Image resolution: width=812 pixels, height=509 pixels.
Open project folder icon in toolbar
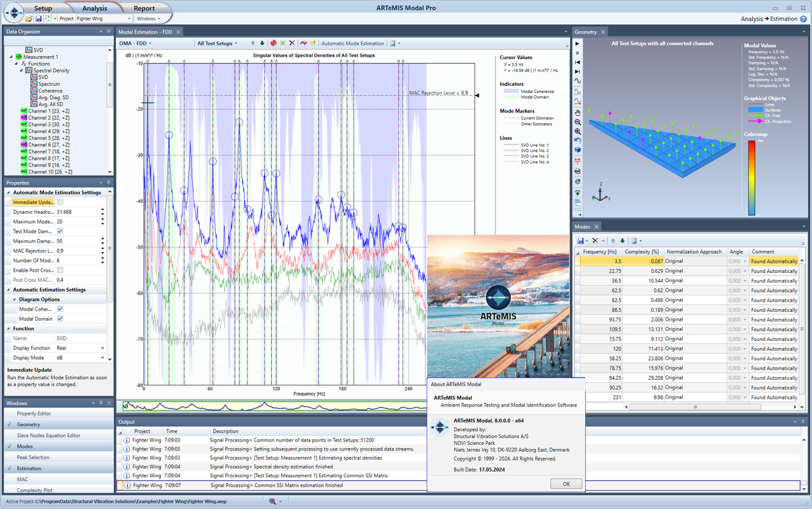click(x=29, y=18)
